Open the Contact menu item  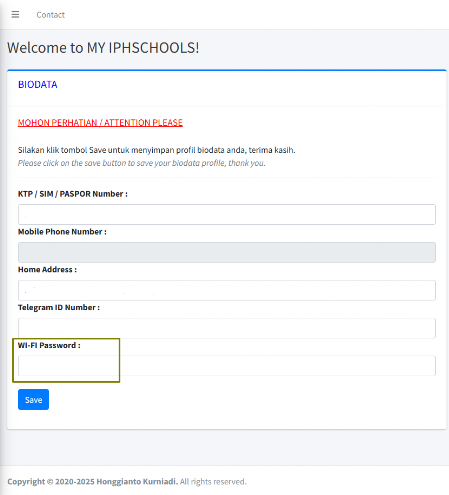51,15
